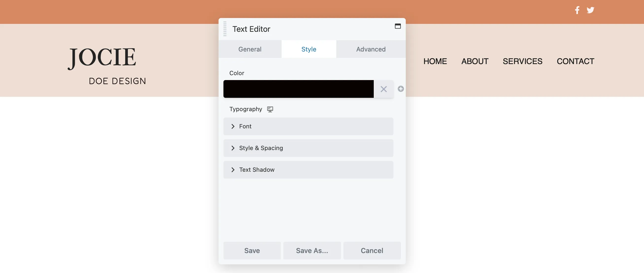Click the Cancel button
The image size is (644, 273).
coord(372,250)
